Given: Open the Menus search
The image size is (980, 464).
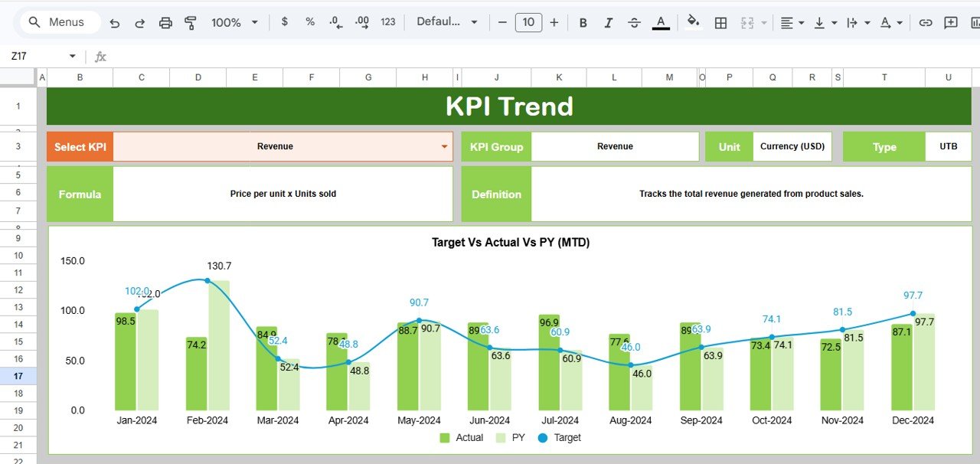Looking at the screenshot, I should (57, 22).
